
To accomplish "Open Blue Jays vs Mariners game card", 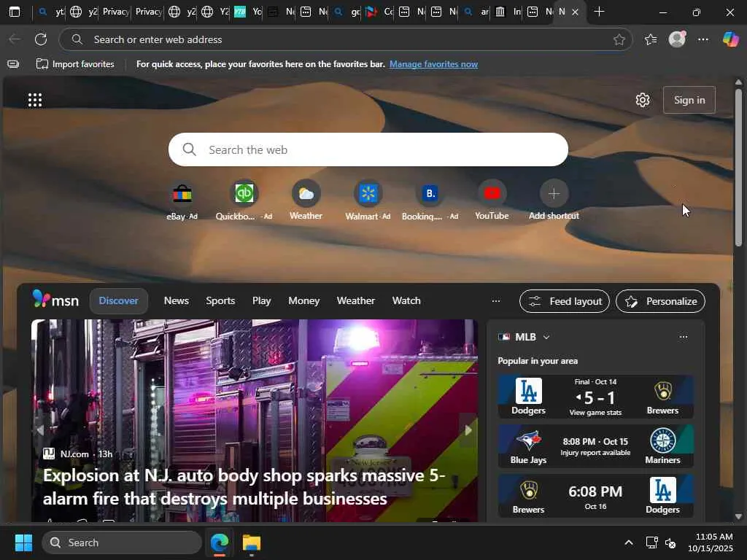I will pyautogui.click(x=595, y=446).
